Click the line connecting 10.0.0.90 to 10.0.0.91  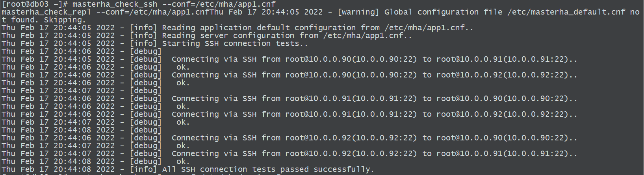(x=290, y=59)
